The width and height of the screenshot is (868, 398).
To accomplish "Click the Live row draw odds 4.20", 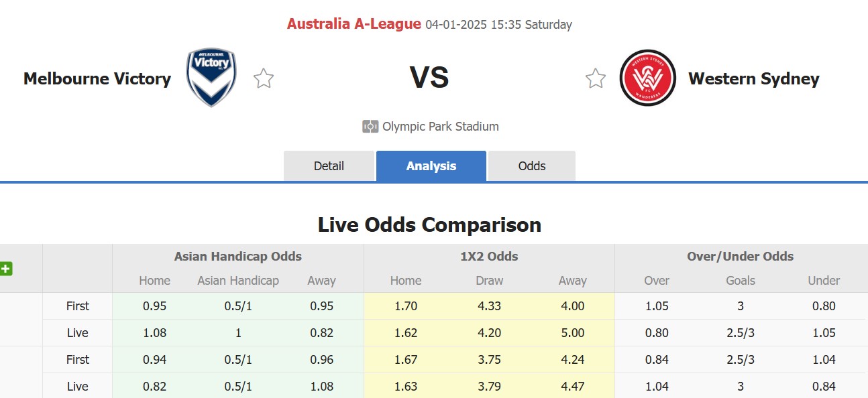I will (x=489, y=332).
